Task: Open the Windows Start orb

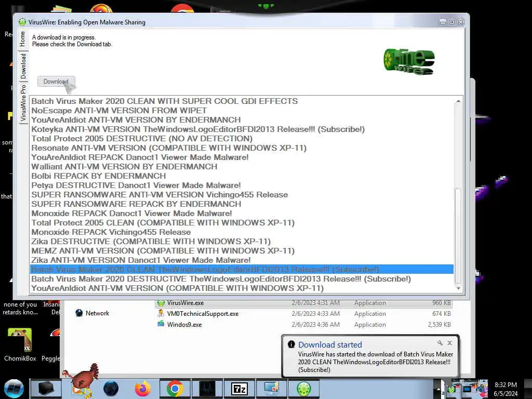Action: 14,389
